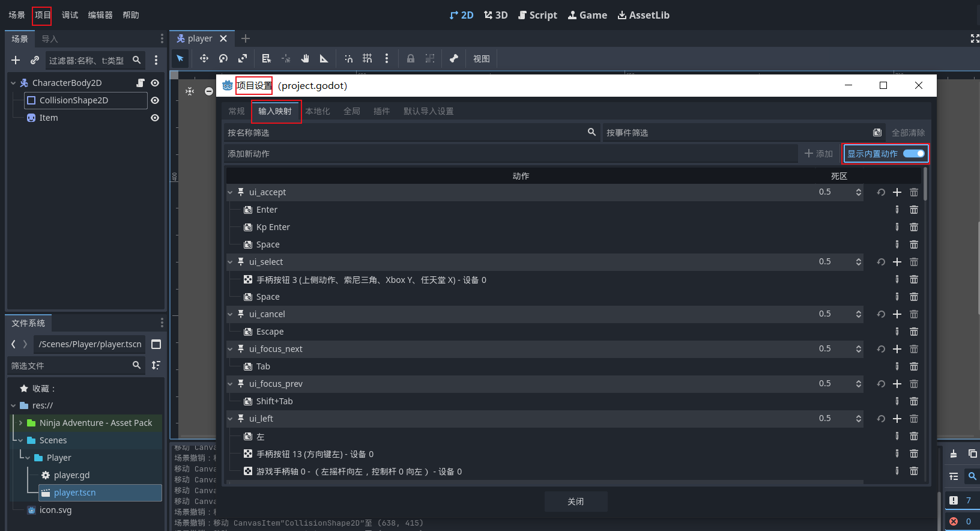Image resolution: width=980 pixels, height=531 pixels.
Task: Focus the 添加新动作 input field
Action: pos(511,154)
